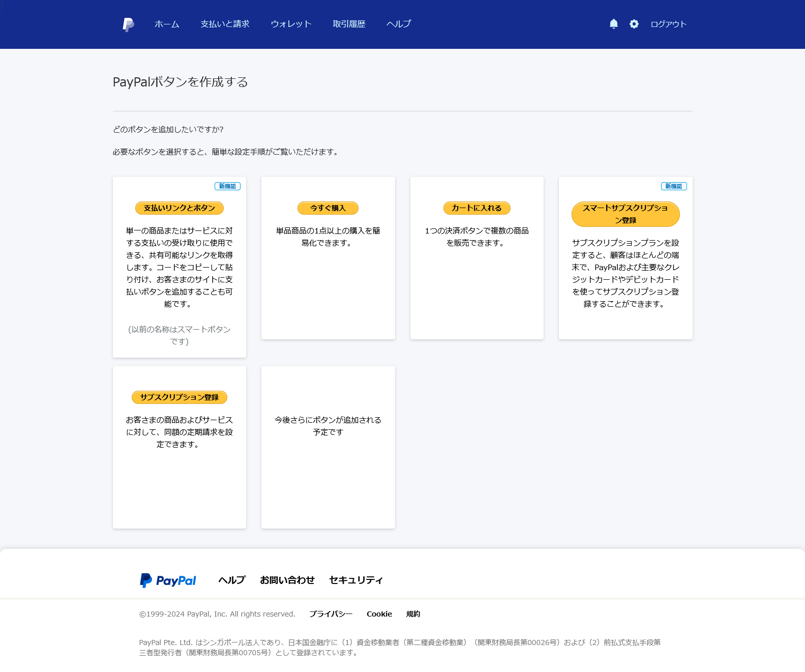Click the 必要なボタンを選択すると instruction text
This screenshot has width=805, height=672.
click(x=227, y=152)
